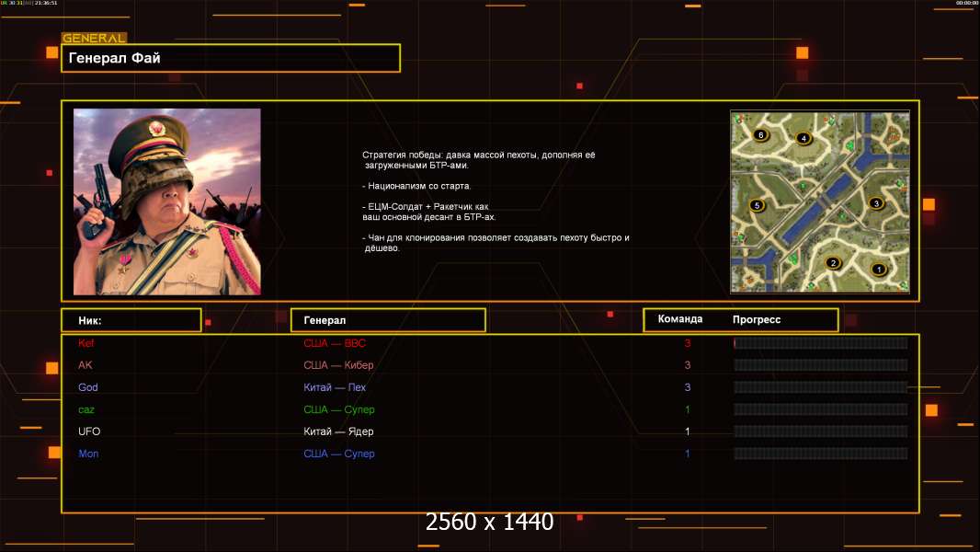
Task: Click team number 3 in Kef's row
Action: pos(688,343)
